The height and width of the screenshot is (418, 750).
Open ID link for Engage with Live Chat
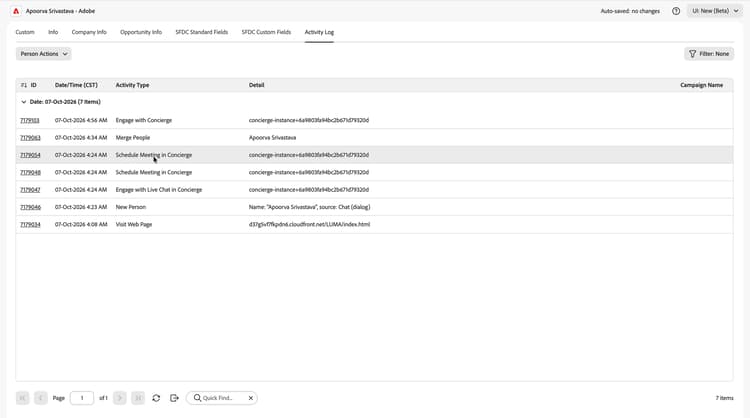point(30,190)
